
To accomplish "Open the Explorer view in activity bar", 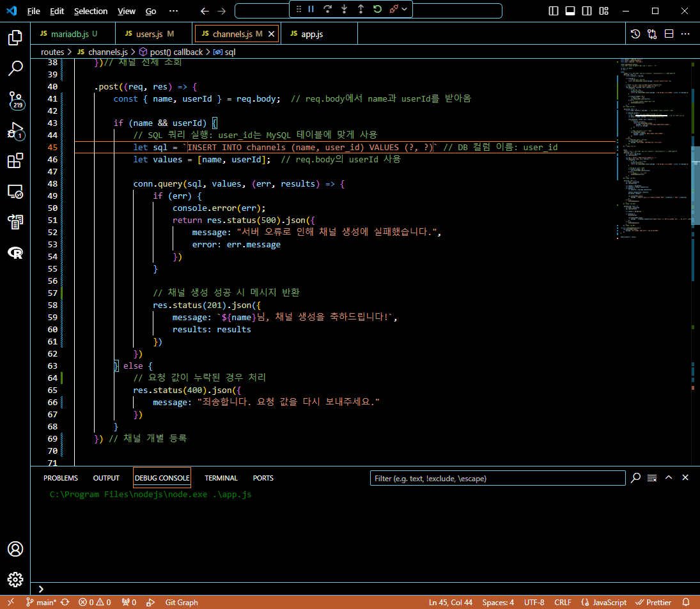I will pos(15,38).
